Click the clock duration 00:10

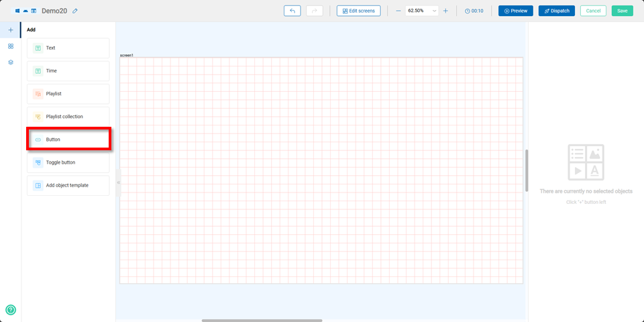[x=474, y=11]
